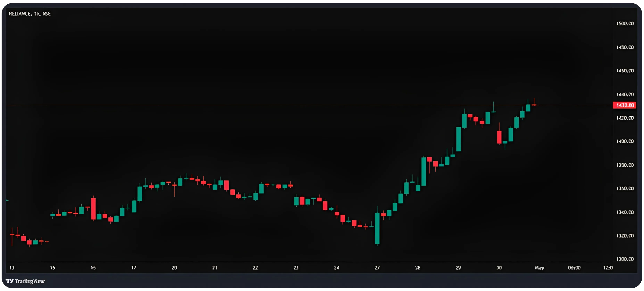Click the 1460.00 price axis label
644x291 pixels.
pyautogui.click(x=625, y=71)
